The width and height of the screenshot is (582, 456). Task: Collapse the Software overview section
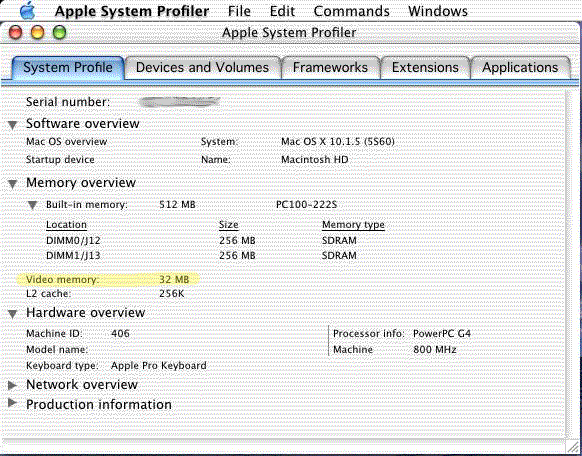click(13, 125)
